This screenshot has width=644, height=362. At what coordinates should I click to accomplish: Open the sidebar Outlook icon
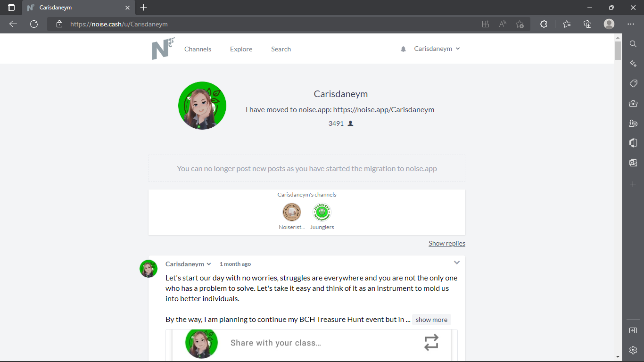pos(633,163)
